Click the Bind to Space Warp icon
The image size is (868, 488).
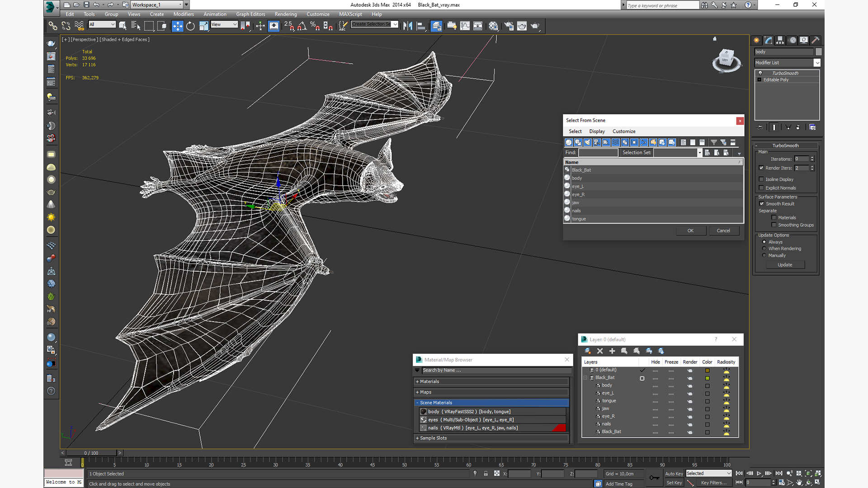79,26
